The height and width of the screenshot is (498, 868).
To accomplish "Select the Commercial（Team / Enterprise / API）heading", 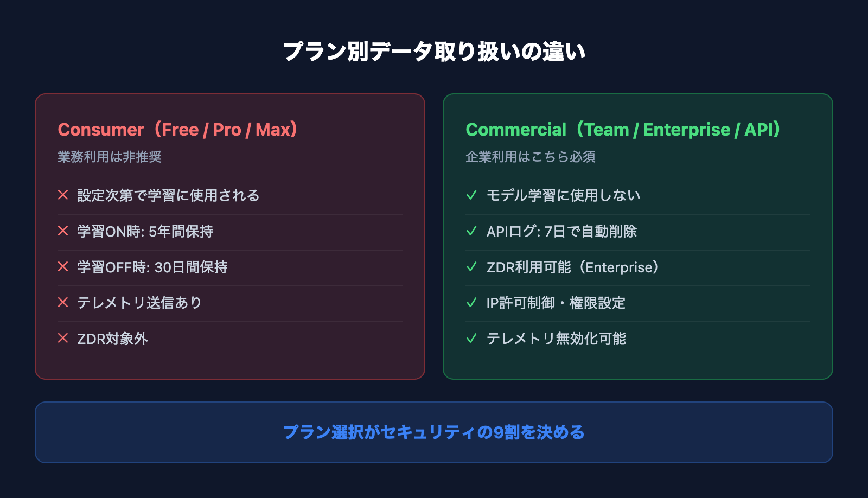I will 623,130.
